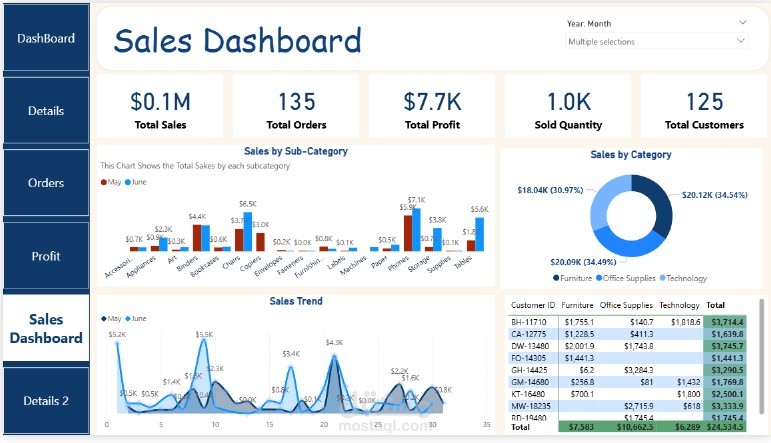Click May legend swatch in Sub-Category chart
771x443 pixels.
[104, 182]
